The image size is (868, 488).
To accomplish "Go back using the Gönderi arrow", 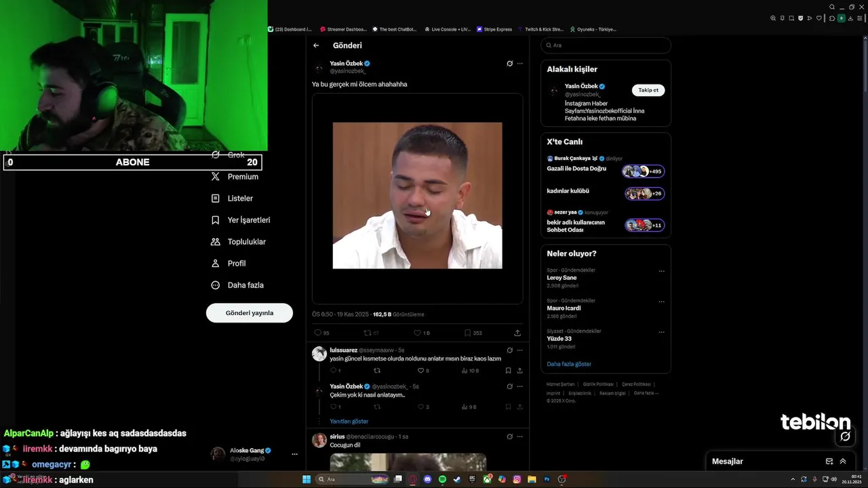I will 316,45.
